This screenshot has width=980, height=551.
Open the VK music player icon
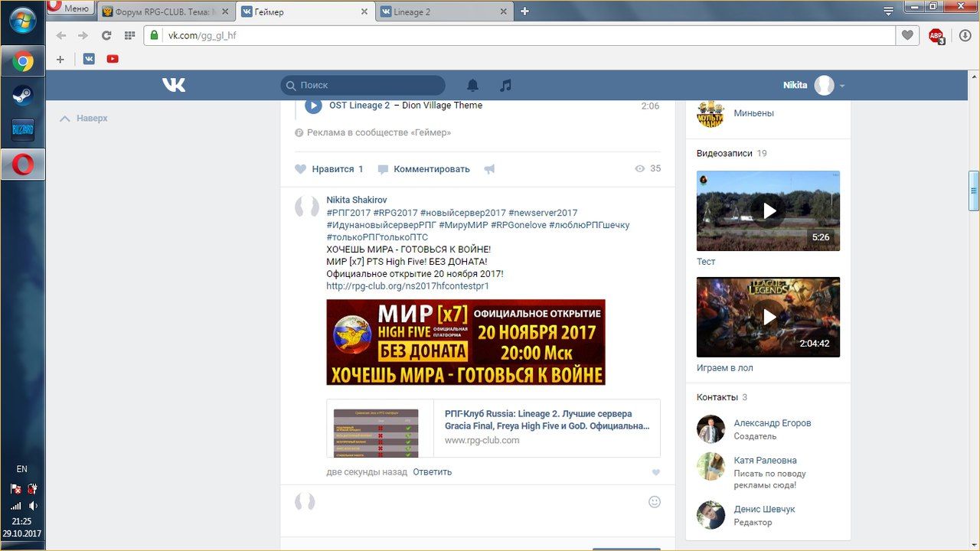tap(505, 85)
